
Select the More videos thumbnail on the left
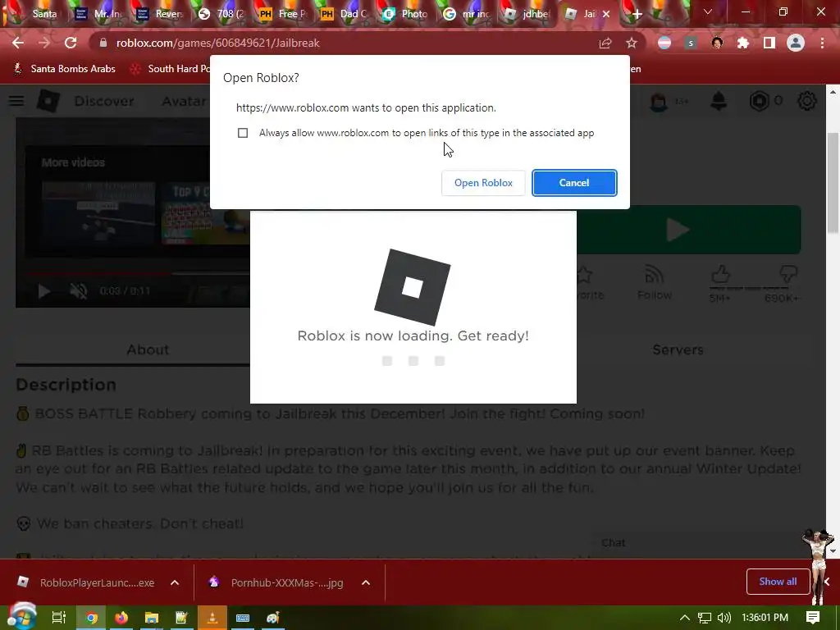point(98,212)
